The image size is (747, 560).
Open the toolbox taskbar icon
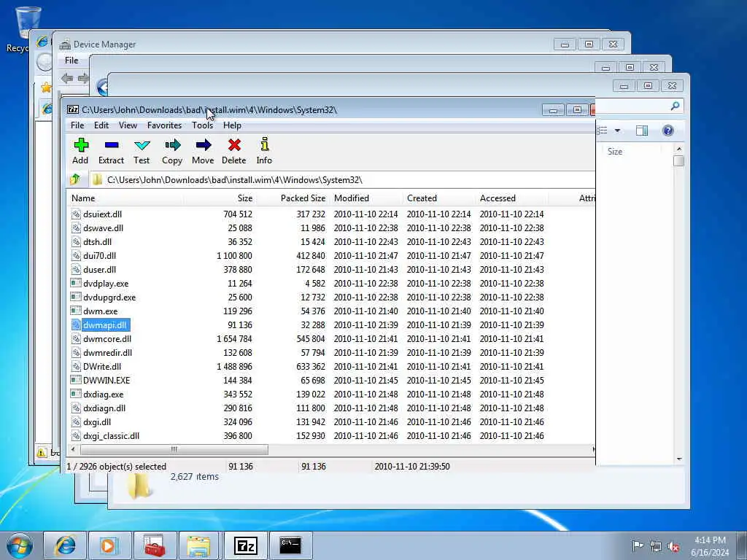(x=154, y=545)
